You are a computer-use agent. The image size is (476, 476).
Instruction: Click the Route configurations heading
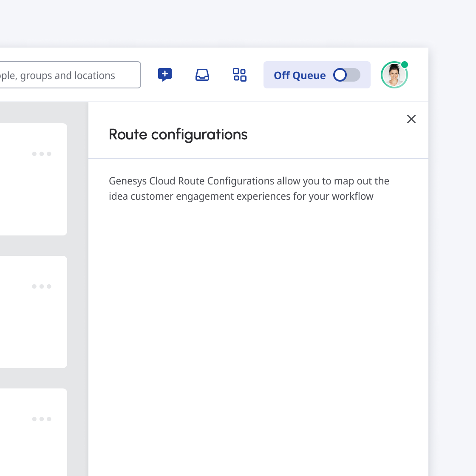click(178, 134)
